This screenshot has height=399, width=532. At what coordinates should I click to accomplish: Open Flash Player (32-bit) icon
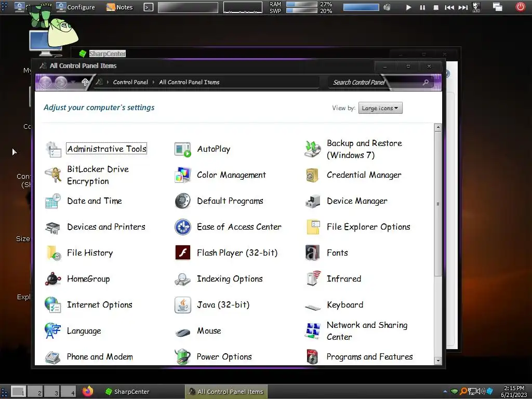pos(183,253)
